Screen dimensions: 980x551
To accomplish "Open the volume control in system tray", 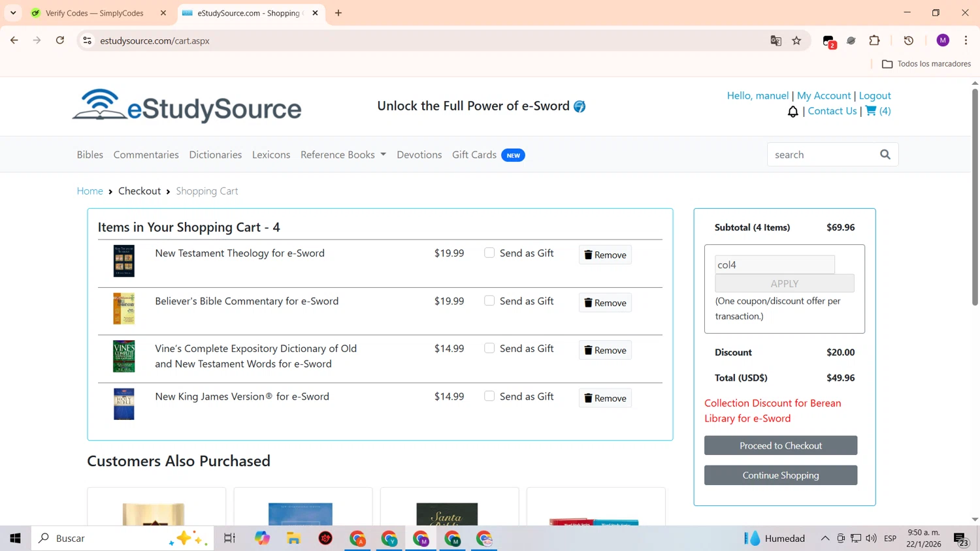I will click(x=871, y=539).
